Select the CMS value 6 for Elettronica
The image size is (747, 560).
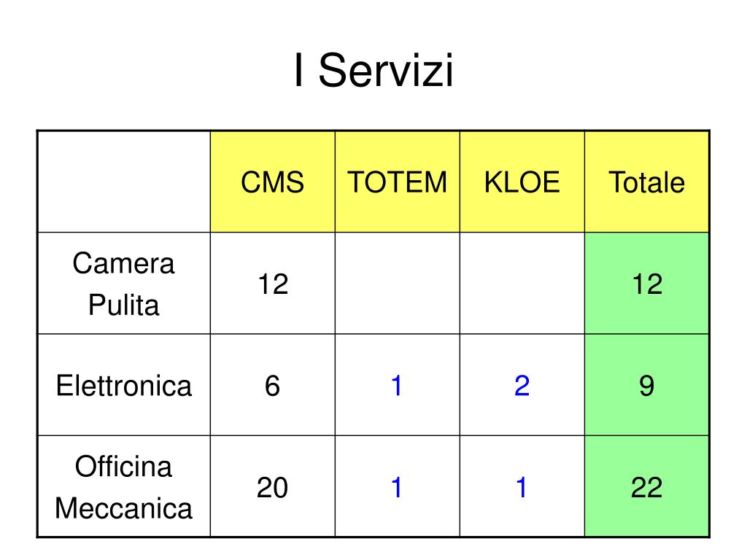tap(273, 385)
